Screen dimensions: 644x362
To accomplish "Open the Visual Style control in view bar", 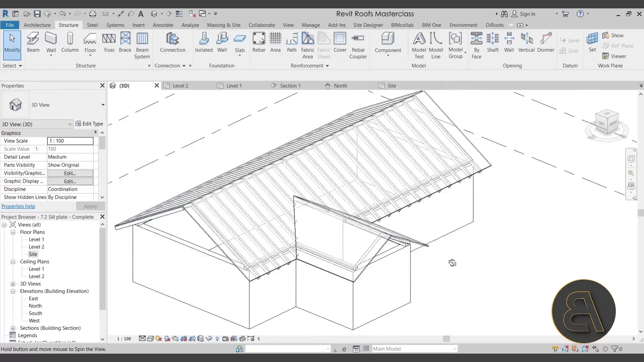I will (x=150, y=339).
